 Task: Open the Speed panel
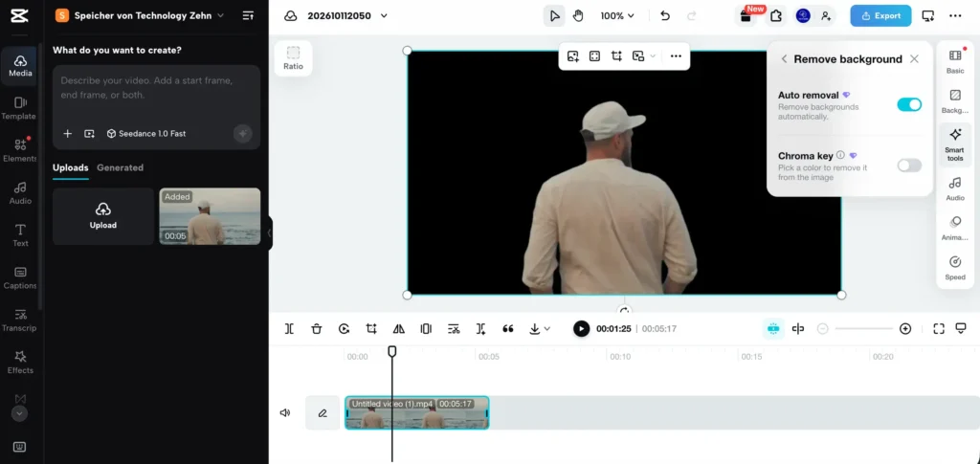tap(955, 268)
